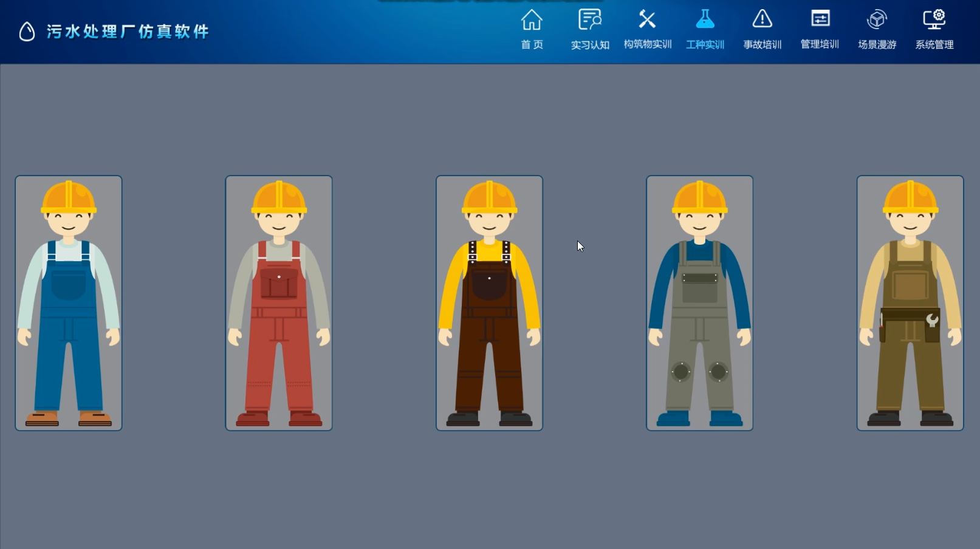Click the 管理培训 text label
This screenshot has height=549, width=980.
[820, 45]
